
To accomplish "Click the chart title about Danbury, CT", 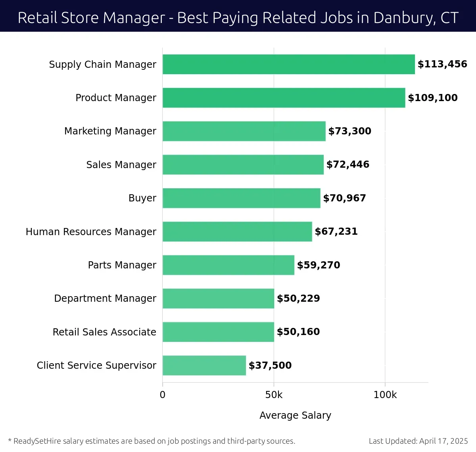I will pyautogui.click(x=238, y=18).
